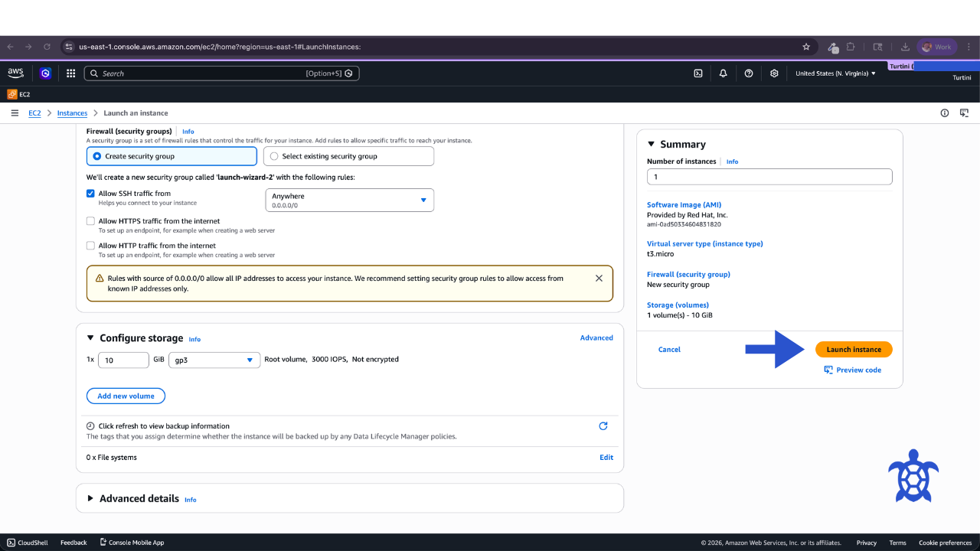Open the N. Virginia region selector
This screenshot has width=980, height=551.
(835, 73)
